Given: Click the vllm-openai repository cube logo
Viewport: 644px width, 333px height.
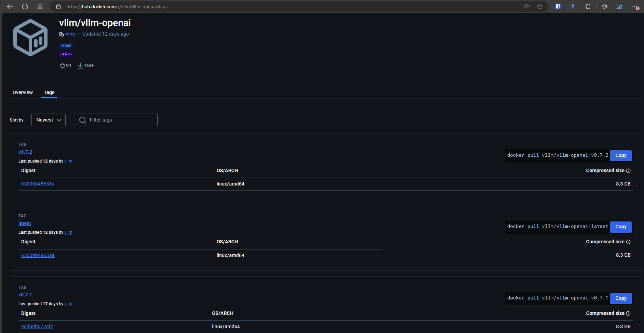Looking at the screenshot, I should coord(30,38).
